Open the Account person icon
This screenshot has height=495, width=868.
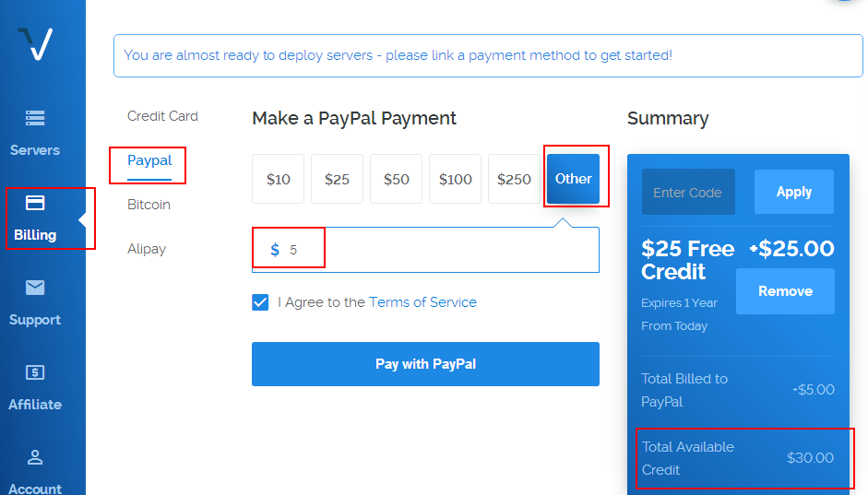35,457
